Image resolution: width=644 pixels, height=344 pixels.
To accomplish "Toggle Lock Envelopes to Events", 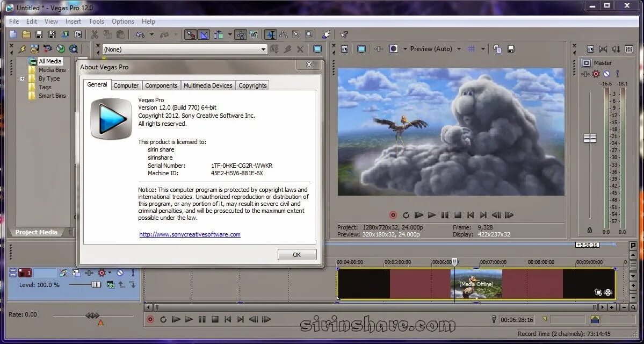I will point(241,34).
